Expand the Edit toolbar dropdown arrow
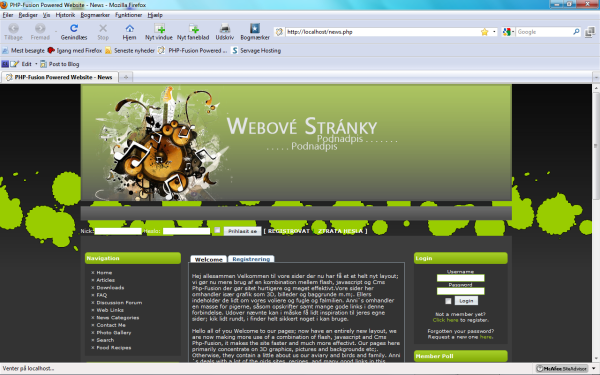 coord(36,64)
